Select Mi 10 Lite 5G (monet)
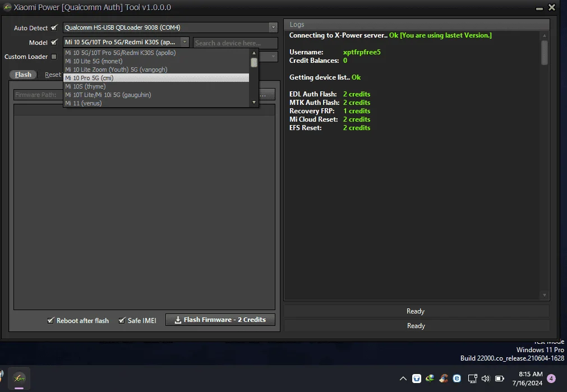This screenshot has width=567, height=392. (156, 61)
